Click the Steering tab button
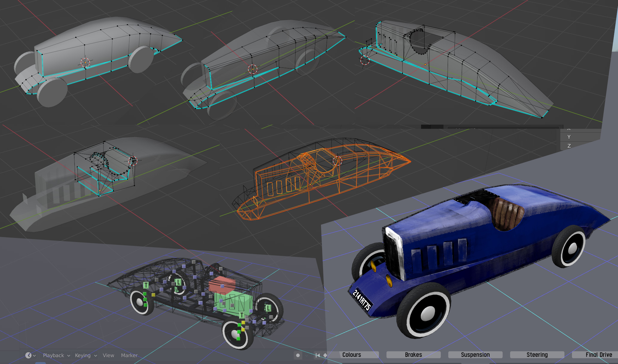 click(537, 355)
